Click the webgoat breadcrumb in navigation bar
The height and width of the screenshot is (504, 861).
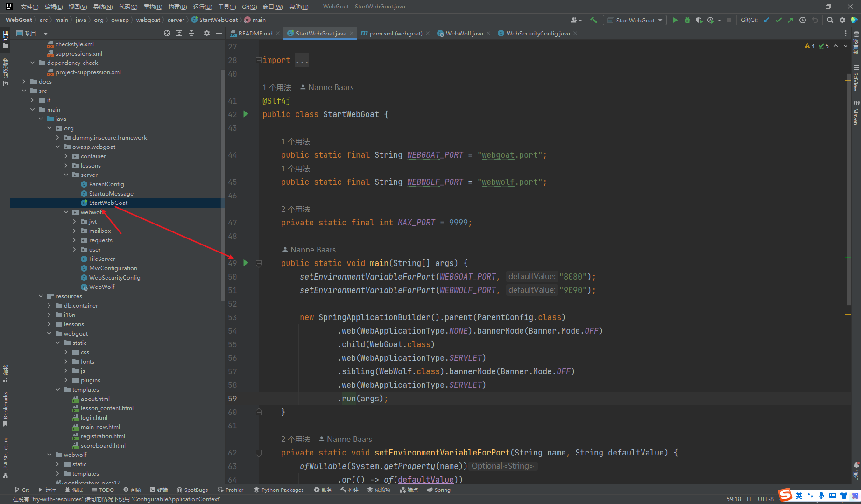coord(148,20)
